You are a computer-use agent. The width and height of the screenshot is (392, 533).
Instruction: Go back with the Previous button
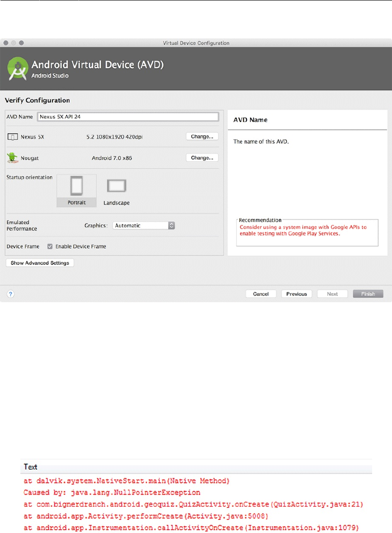coord(296,294)
